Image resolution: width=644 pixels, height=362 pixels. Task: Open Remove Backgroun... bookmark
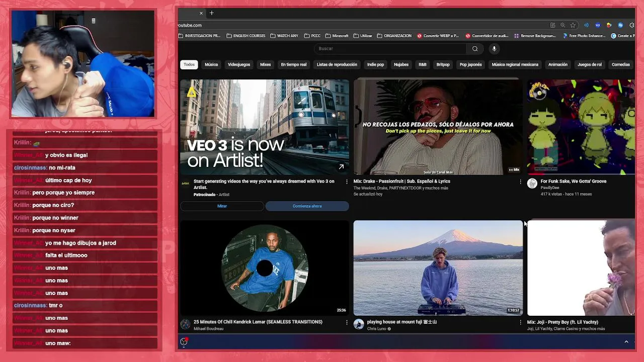pos(535,36)
